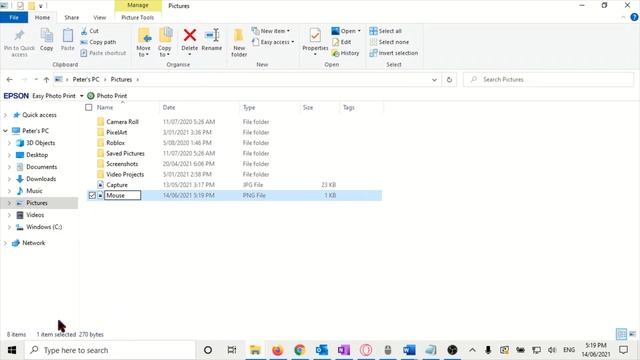Click the Manage contextual tab
The height and width of the screenshot is (360, 640).
[x=138, y=5]
